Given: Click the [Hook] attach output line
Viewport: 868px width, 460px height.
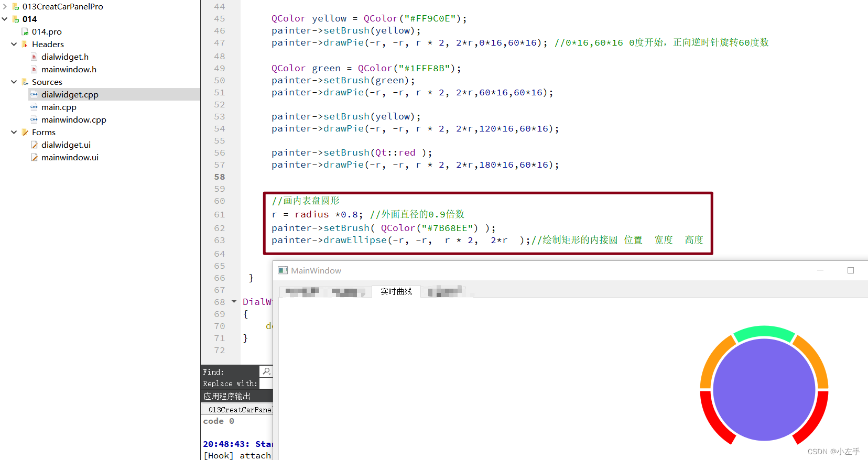Looking at the screenshot, I should 237,455.
